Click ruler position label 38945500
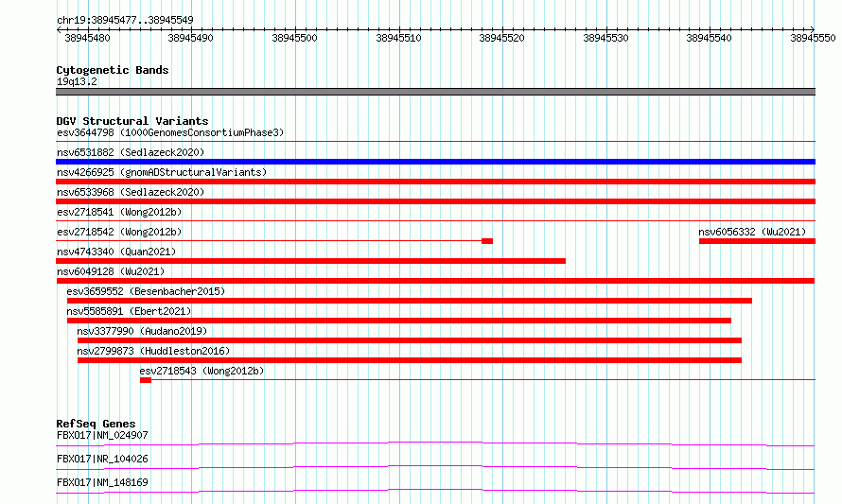 click(294, 38)
